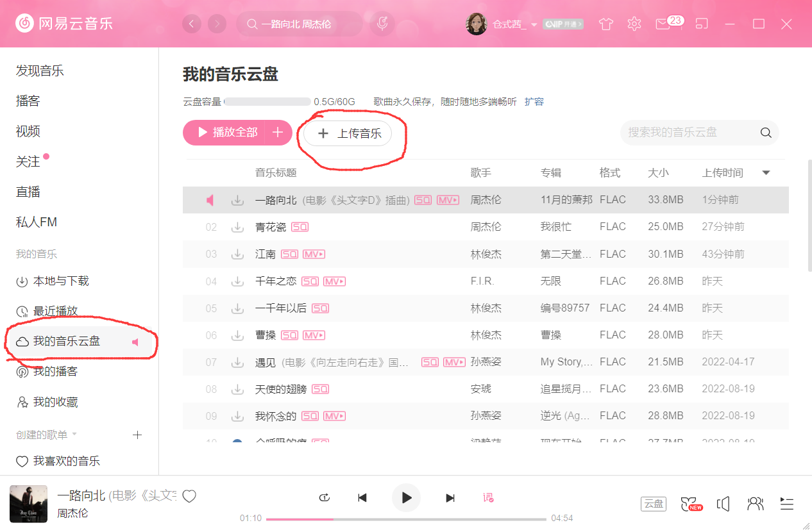Click the volume speaker icon
Screen dimensions: 812x532
pyautogui.click(x=723, y=504)
